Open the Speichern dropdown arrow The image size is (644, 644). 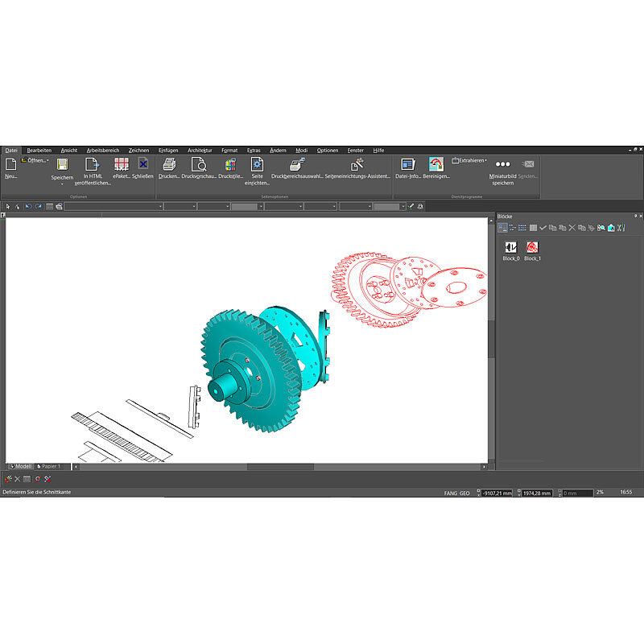(62, 184)
